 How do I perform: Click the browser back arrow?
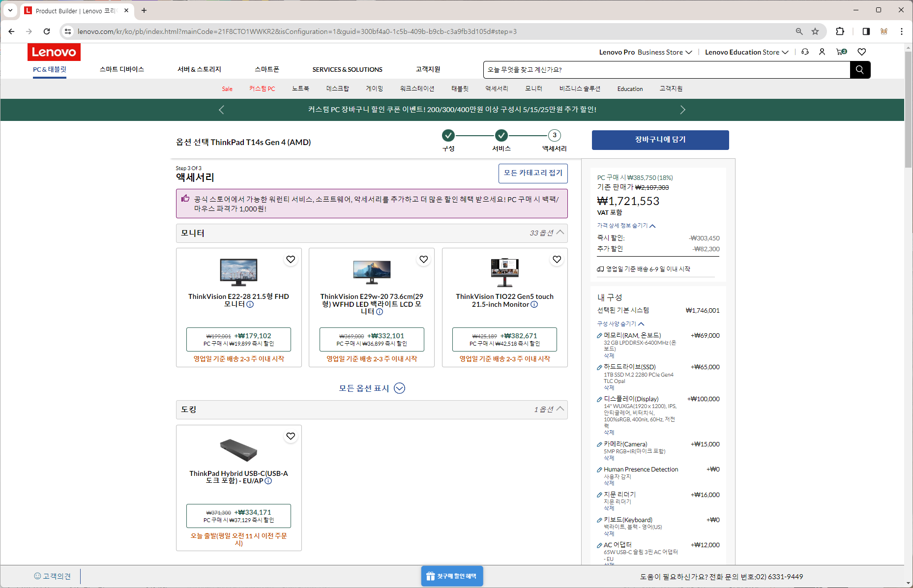click(x=12, y=31)
